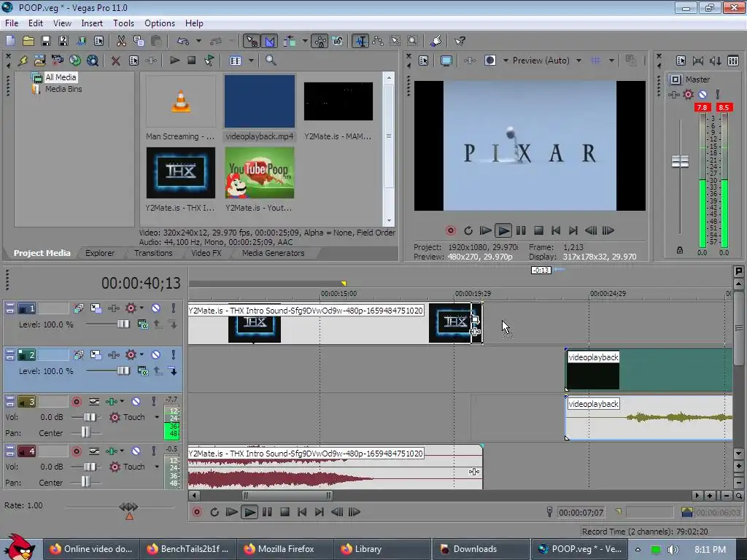Open the Options menu
The width and height of the screenshot is (747, 560).
coord(160,23)
